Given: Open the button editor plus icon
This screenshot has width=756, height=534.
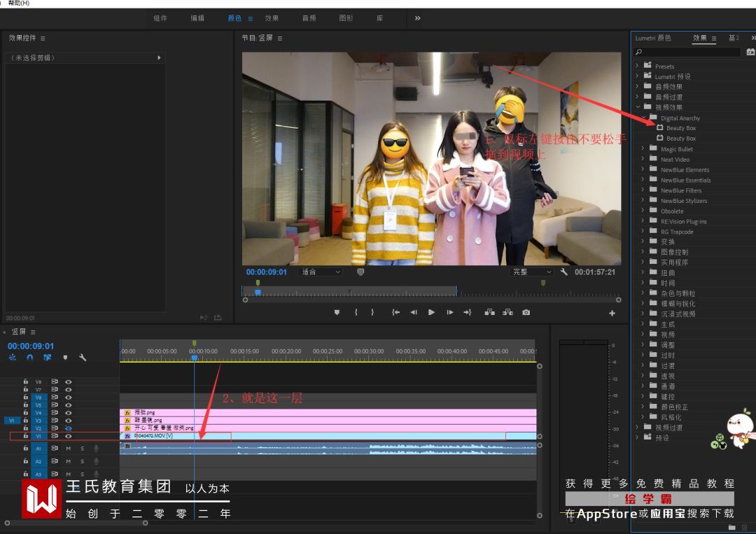Looking at the screenshot, I should [612, 314].
